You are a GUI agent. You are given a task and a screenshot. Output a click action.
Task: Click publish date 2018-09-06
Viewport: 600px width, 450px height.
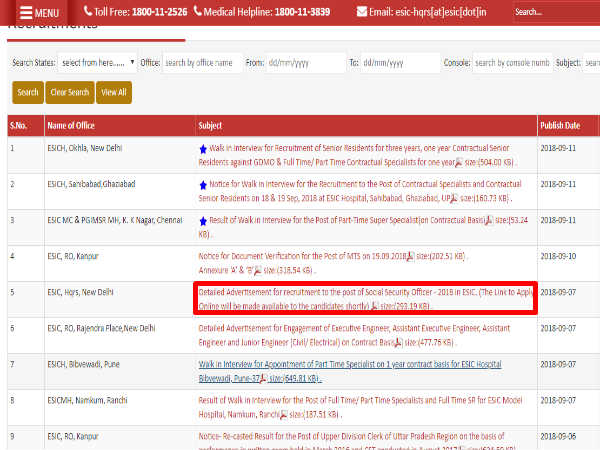558,436
